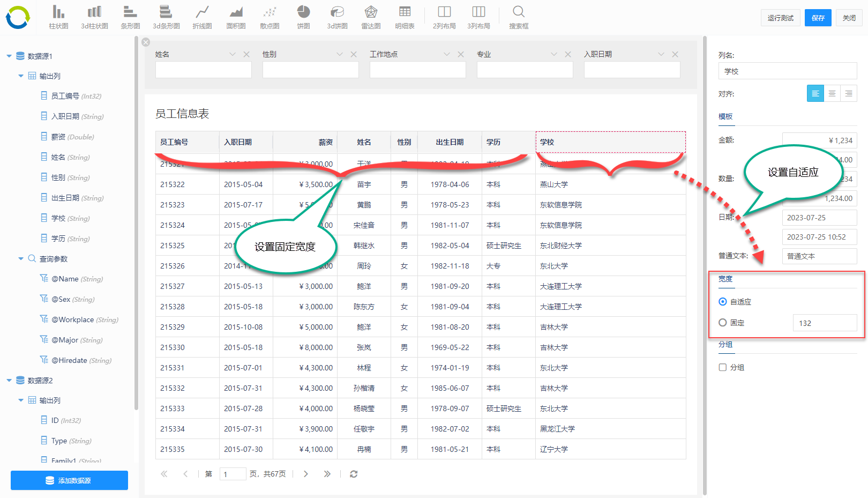Click the fixed width value field 132
This screenshot has width=868, height=498.
pos(825,323)
